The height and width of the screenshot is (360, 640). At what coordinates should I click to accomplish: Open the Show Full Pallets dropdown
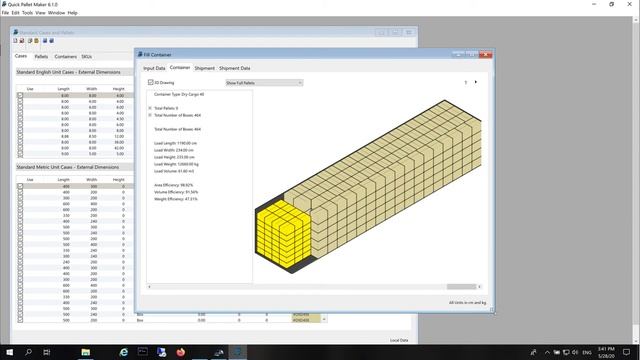point(264,83)
